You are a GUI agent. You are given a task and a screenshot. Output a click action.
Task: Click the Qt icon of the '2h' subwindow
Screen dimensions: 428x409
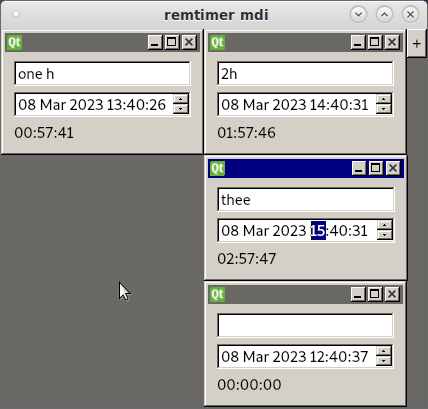click(x=217, y=42)
